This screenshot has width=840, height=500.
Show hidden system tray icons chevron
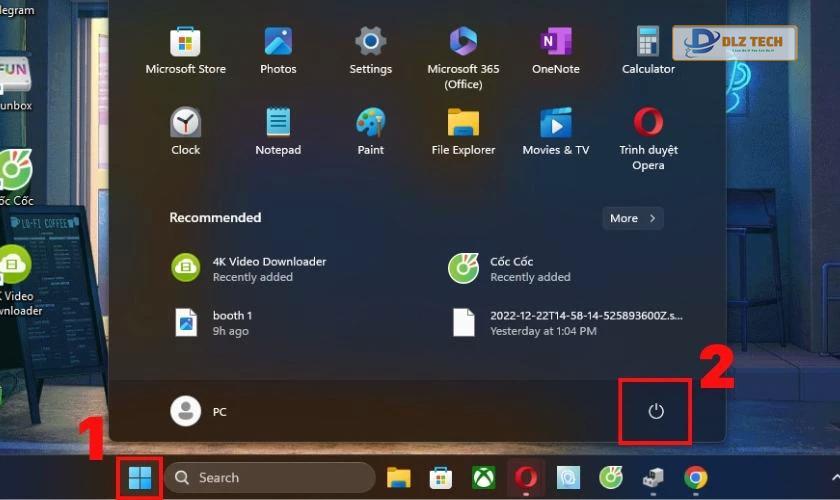click(835, 477)
